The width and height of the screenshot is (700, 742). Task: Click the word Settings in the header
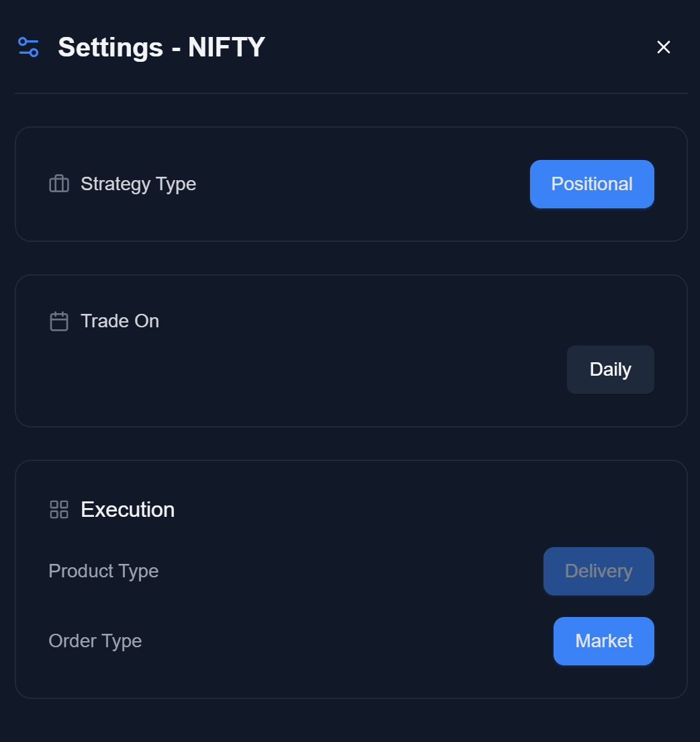[x=110, y=48]
